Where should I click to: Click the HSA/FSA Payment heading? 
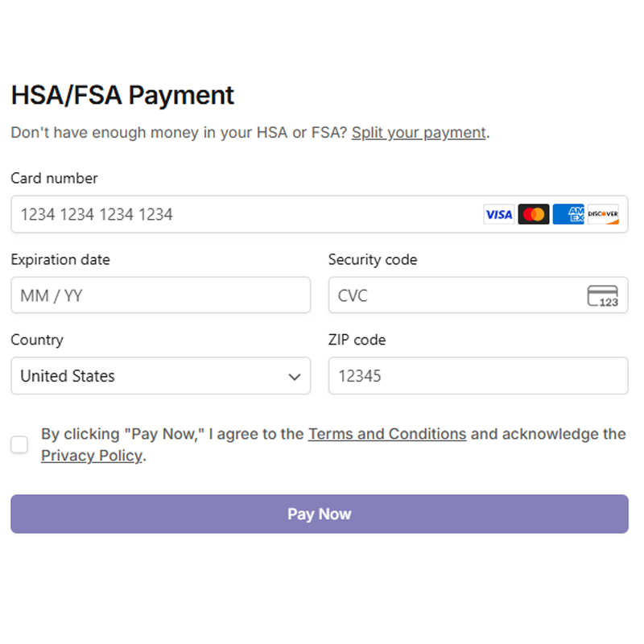coord(122,95)
